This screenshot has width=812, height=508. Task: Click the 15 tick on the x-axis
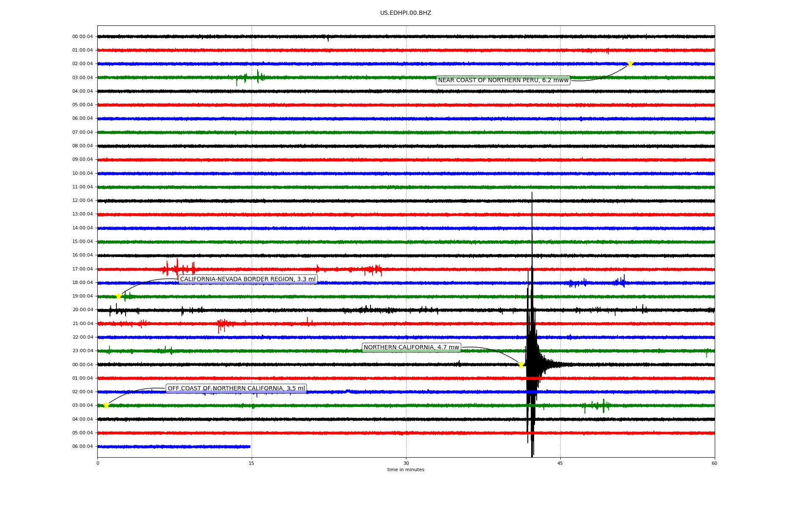(x=252, y=463)
